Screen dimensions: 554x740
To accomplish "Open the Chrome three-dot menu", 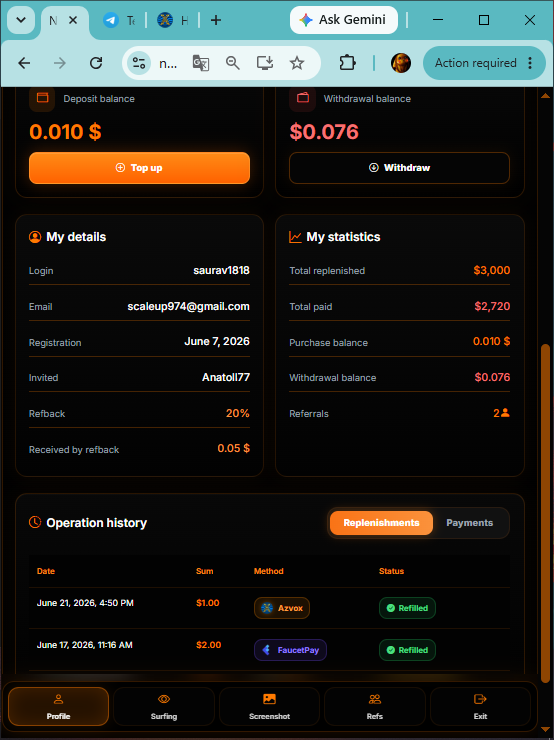I will pyautogui.click(x=530, y=63).
